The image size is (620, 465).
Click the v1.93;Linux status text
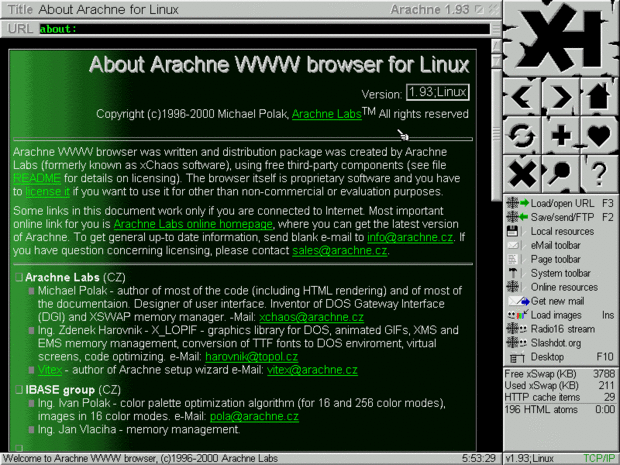pyautogui.click(x=530, y=459)
